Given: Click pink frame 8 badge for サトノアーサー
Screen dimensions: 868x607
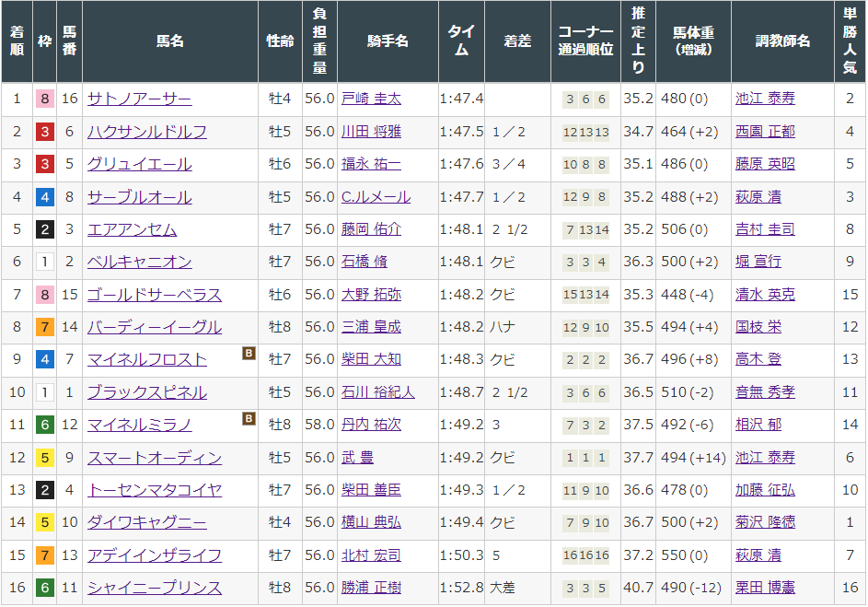Looking at the screenshot, I should [45, 99].
